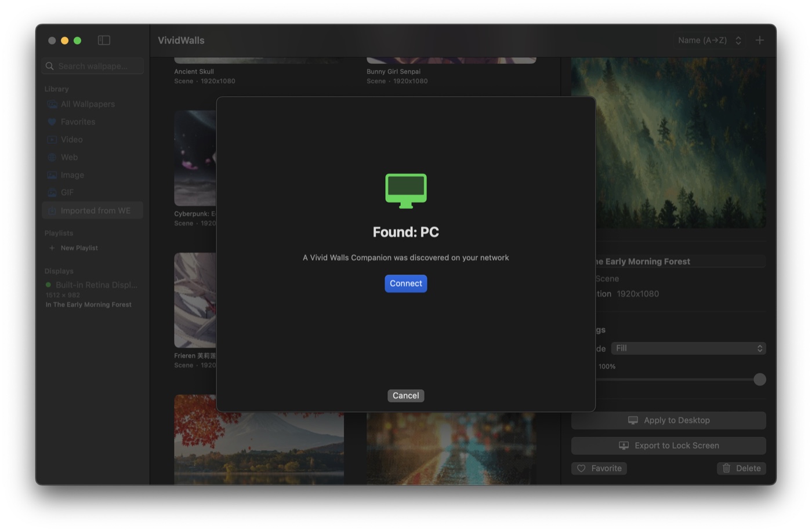Click the 1512 × 982 display resolution text
812x532 pixels.
[x=63, y=295]
